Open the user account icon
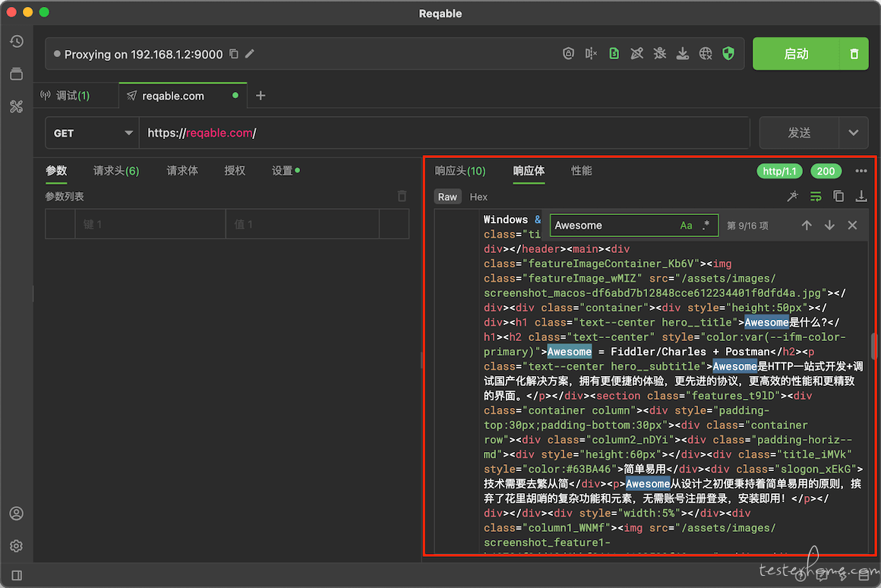This screenshot has height=588, width=881. point(16,514)
